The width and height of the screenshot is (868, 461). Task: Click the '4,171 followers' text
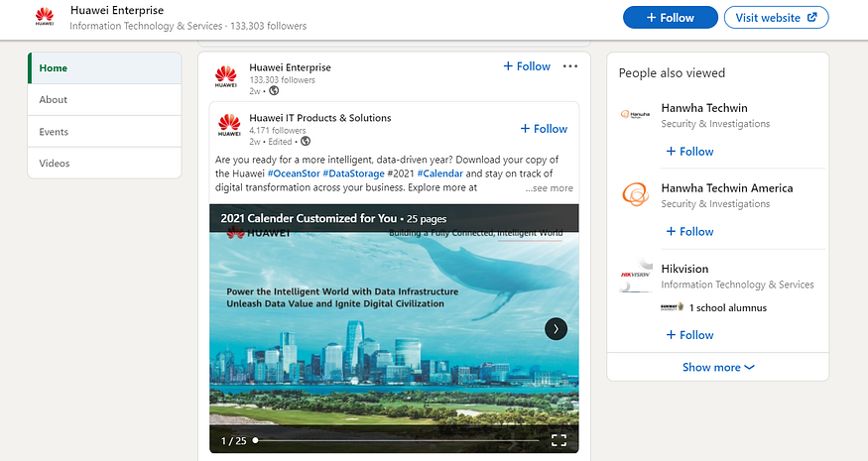(278, 131)
